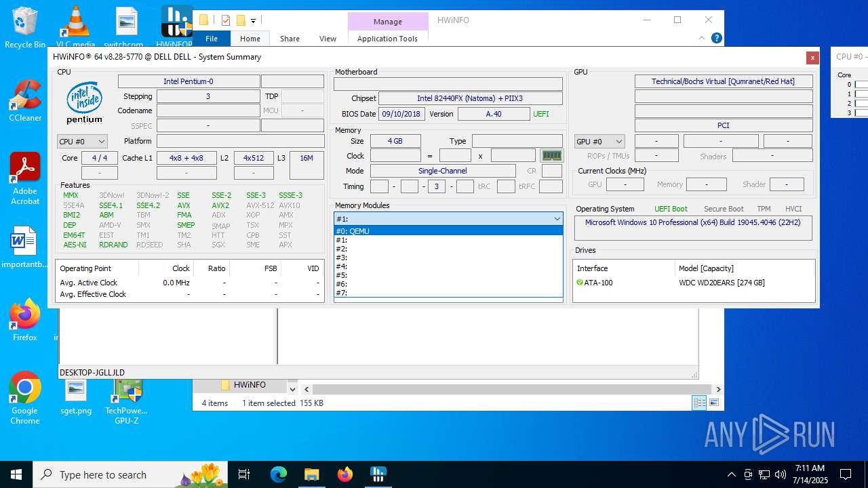868x488 pixels.
Task: Switch to the Home ribbon tab
Action: point(250,39)
